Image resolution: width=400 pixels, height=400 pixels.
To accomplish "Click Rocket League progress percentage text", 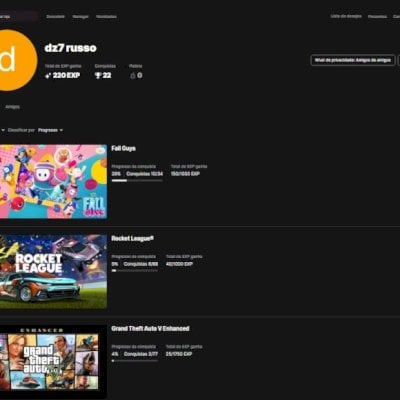I will tap(115, 264).
